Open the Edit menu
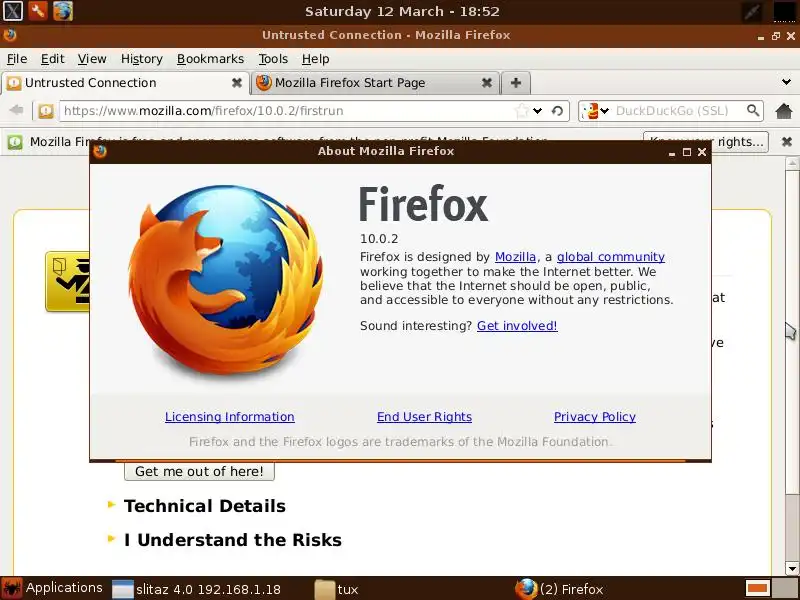The height and width of the screenshot is (600, 800). pos(53,59)
